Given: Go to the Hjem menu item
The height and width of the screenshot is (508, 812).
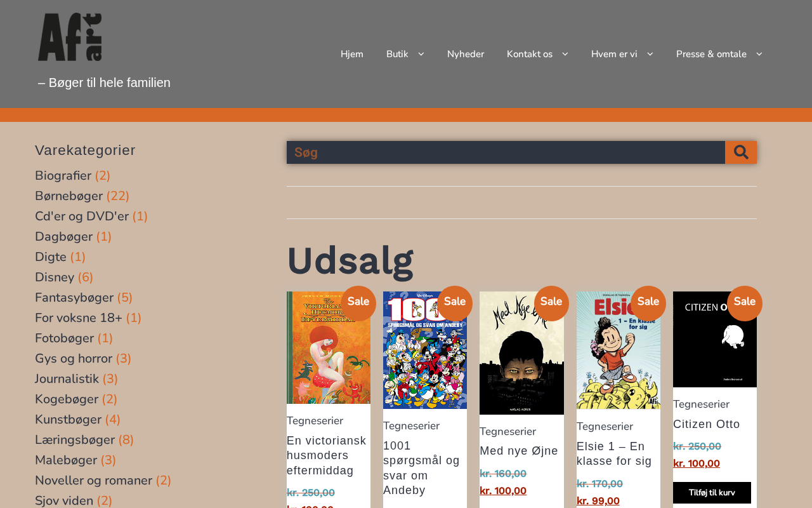Looking at the screenshot, I should click(352, 54).
